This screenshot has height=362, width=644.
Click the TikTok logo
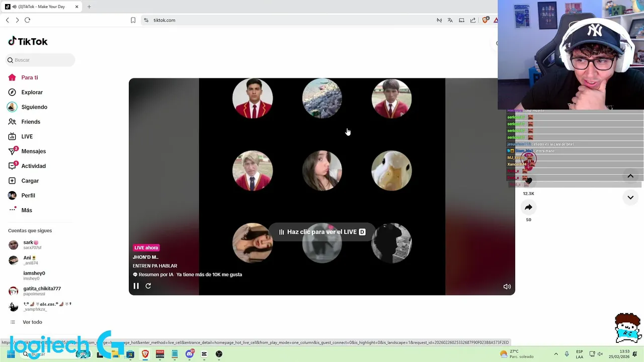pos(28,41)
